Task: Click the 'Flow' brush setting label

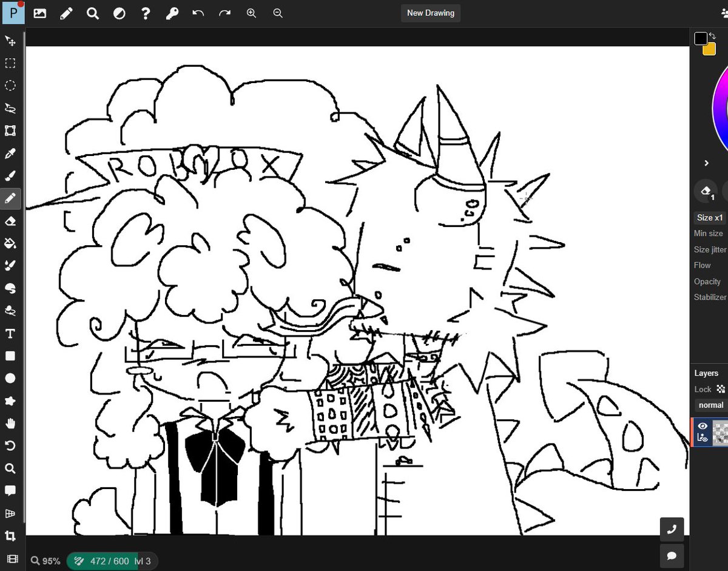Action: tap(703, 265)
